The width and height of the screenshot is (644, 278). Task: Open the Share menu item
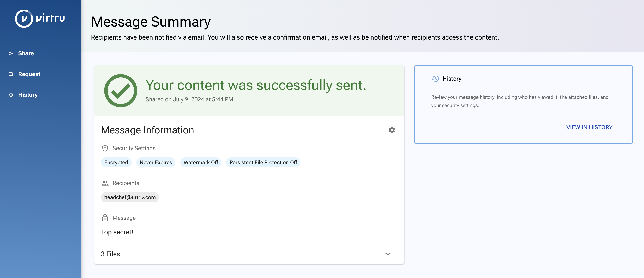[x=26, y=53]
